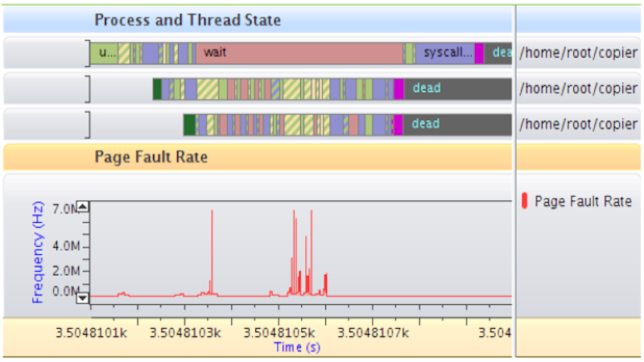Click the down arrow on frequency axis
This screenshot has height=362, width=644.
click(83, 298)
